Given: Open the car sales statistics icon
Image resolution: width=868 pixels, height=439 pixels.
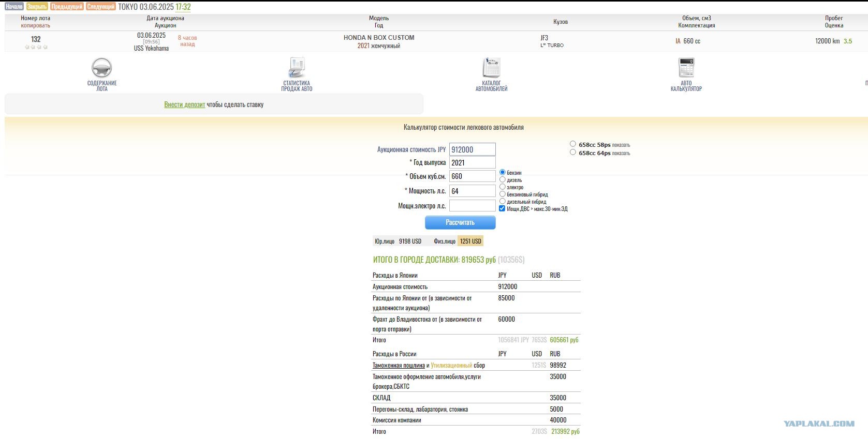Looking at the screenshot, I should click(297, 68).
